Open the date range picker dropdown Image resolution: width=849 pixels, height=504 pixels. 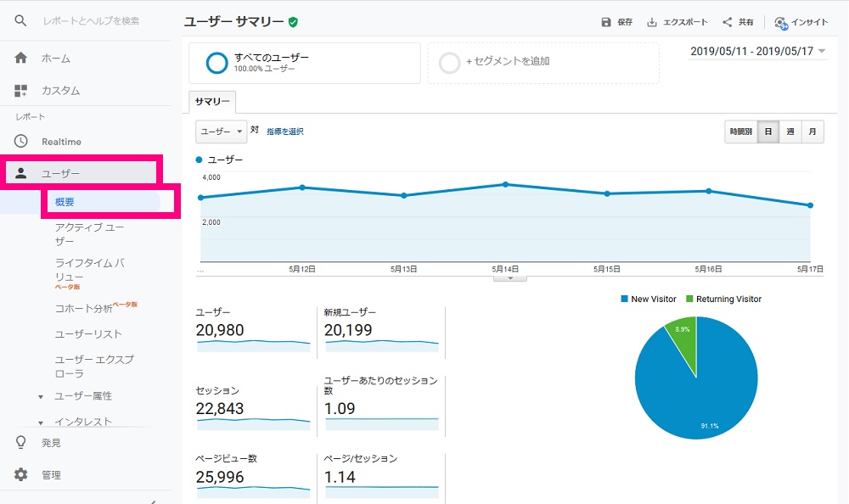[x=757, y=51]
